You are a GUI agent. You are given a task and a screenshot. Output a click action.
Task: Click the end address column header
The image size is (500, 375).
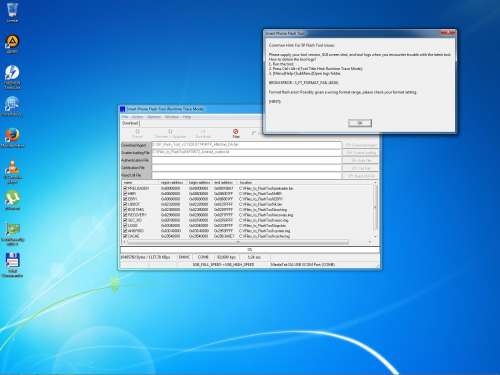[x=224, y=183]
